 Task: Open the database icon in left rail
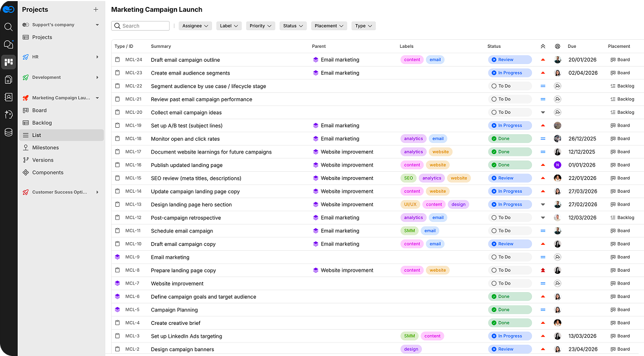[8, 132]
